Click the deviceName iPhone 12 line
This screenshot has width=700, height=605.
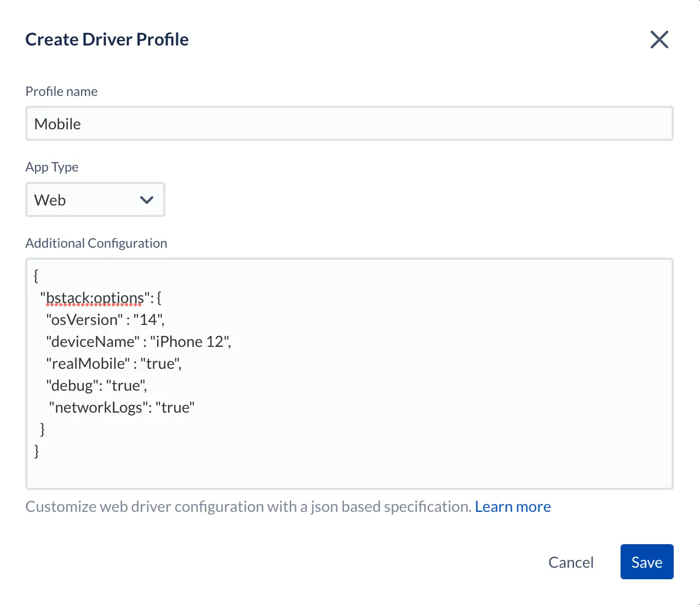(138, 342)
